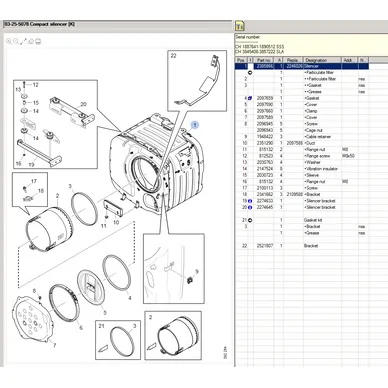This screenshot has height=388, width=388.
Task: Click the print icon in diagram toolbar
Action: 38,41
